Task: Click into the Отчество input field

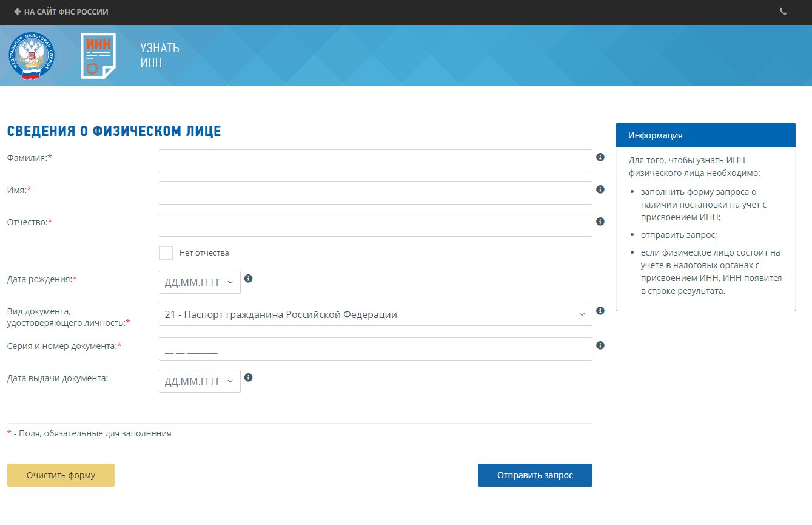Action: point(375,225)
